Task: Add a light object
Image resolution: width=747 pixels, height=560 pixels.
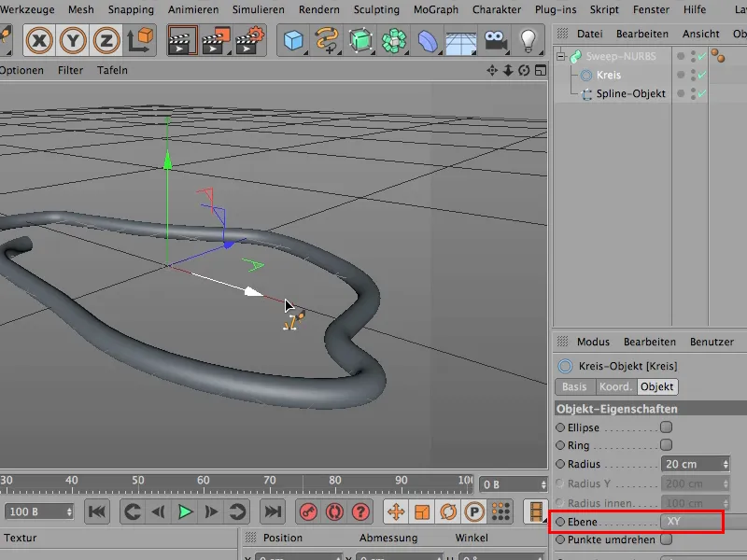Action: (528, 41)
